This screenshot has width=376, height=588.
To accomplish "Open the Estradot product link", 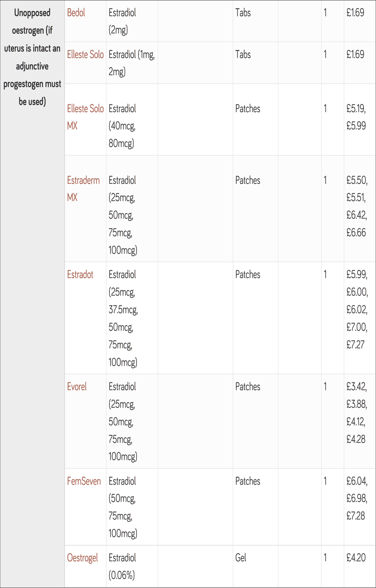I will 80,274.
